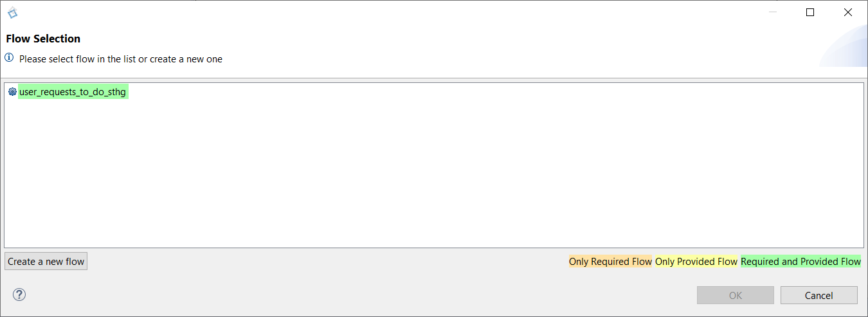This screenshot has height=317, width=868.
Task: Click the orange Only Required Flow legend
Action: click(610, 262)
